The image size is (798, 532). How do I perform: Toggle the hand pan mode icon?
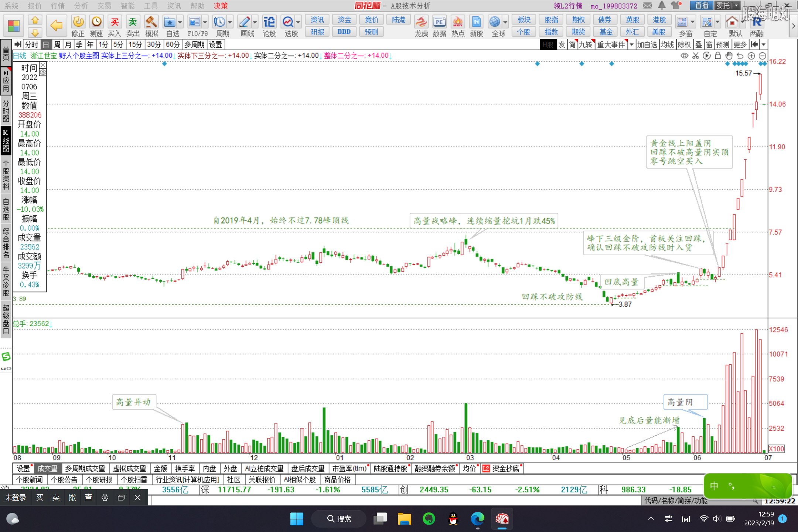coord(729,56)
